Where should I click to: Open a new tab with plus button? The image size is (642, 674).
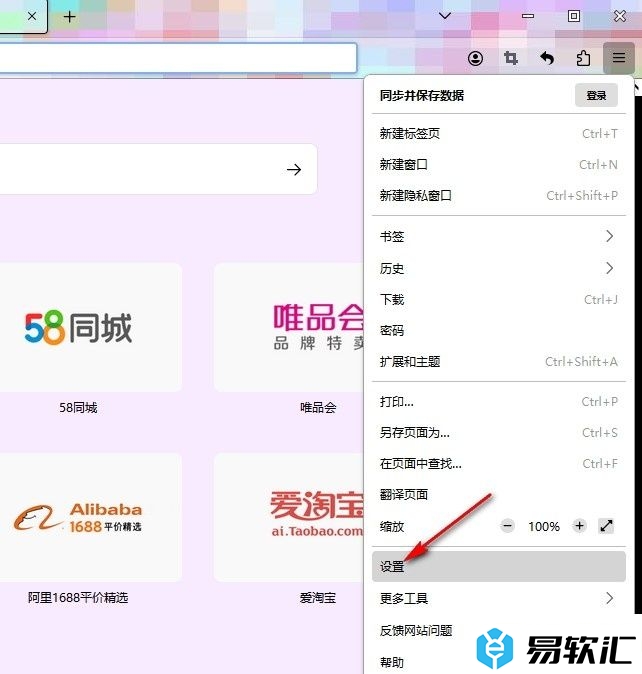point(69,16)
